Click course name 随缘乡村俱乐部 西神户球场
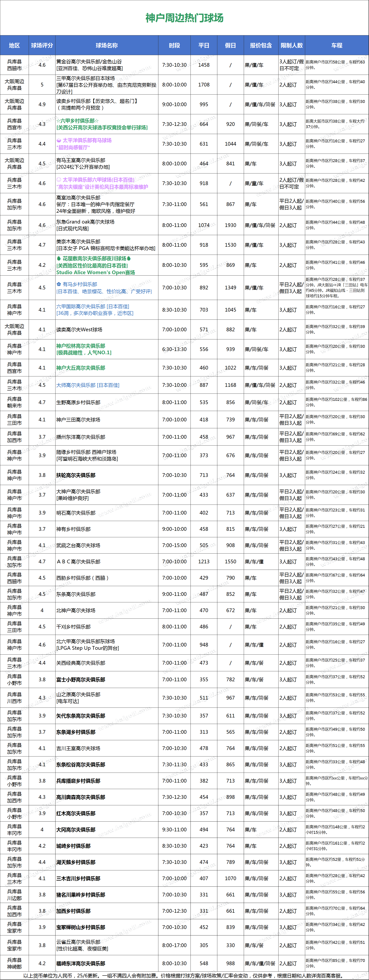The image size is (369, 980). [86, 452]
